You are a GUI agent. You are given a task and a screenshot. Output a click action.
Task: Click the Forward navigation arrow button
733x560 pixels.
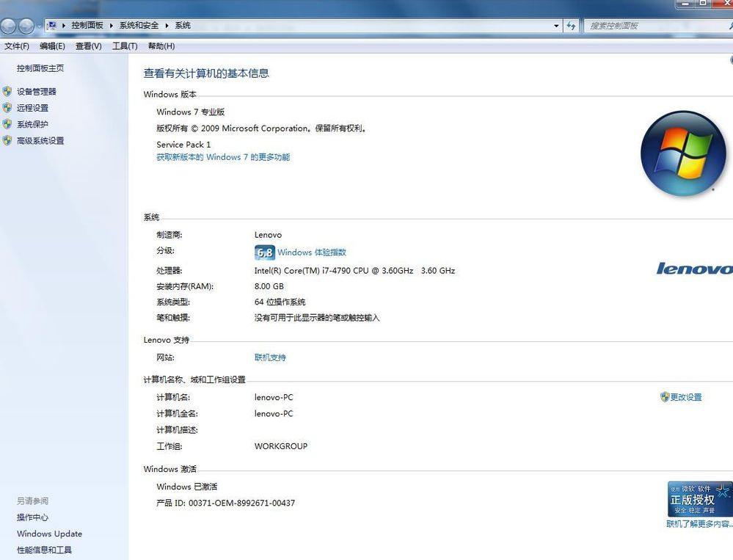click(26, 26)
